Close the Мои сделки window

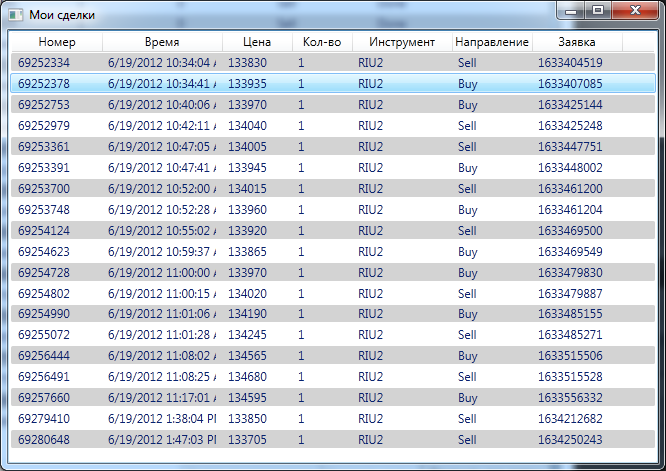click(635, 10)
